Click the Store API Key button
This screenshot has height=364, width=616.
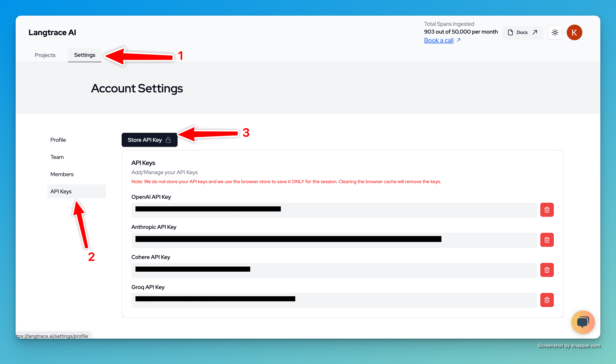pyautogui.click(x=145, y=140)
